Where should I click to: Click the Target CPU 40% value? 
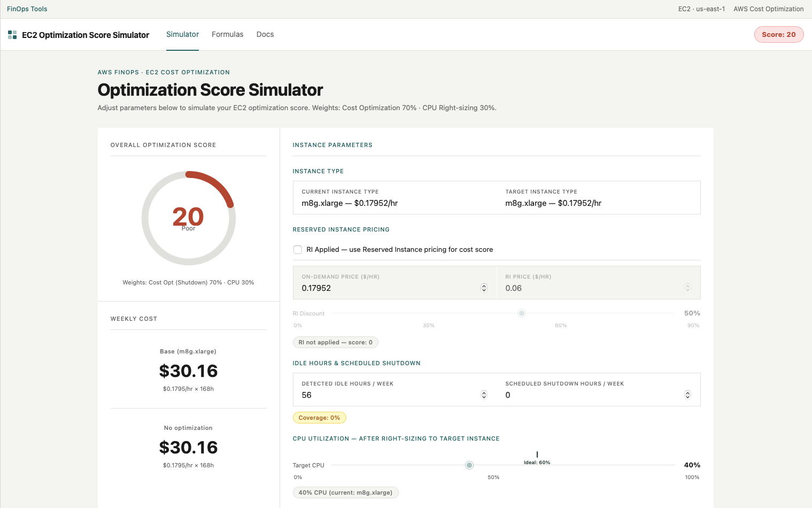(x=692, y=465)
